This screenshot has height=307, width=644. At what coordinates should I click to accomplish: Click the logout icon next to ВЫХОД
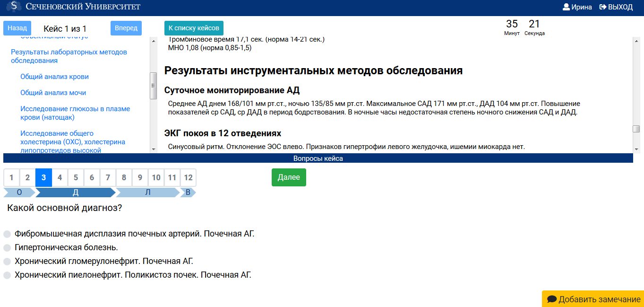(x=601, y=7)
